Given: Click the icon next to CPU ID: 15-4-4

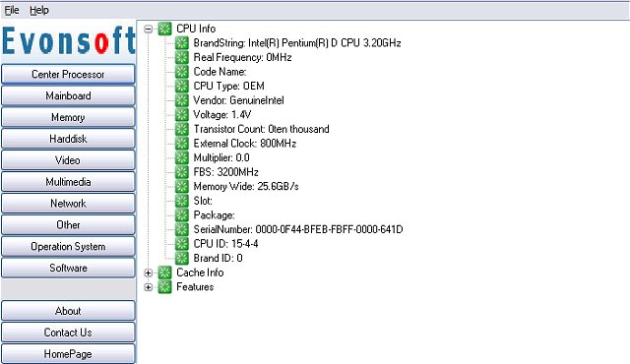Looking at the screenshot, I should pyautogui.click(x=181, y=244).
